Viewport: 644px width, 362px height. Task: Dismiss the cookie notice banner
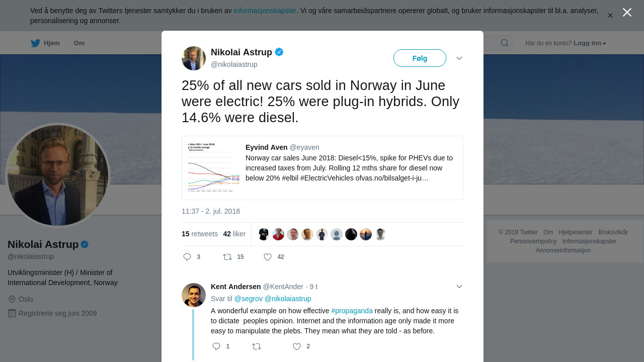[x=610, y=16]
